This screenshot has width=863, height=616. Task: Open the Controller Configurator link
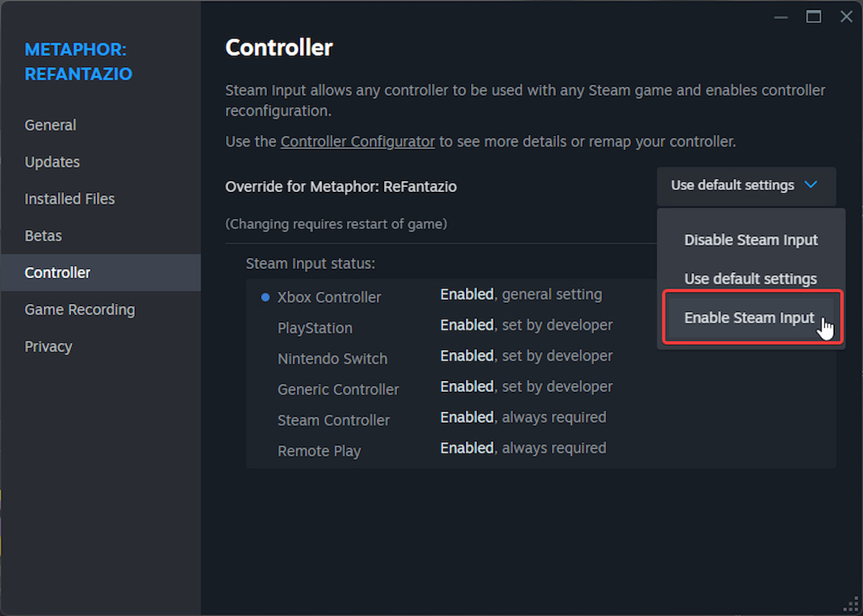click(x=357, y=141)
